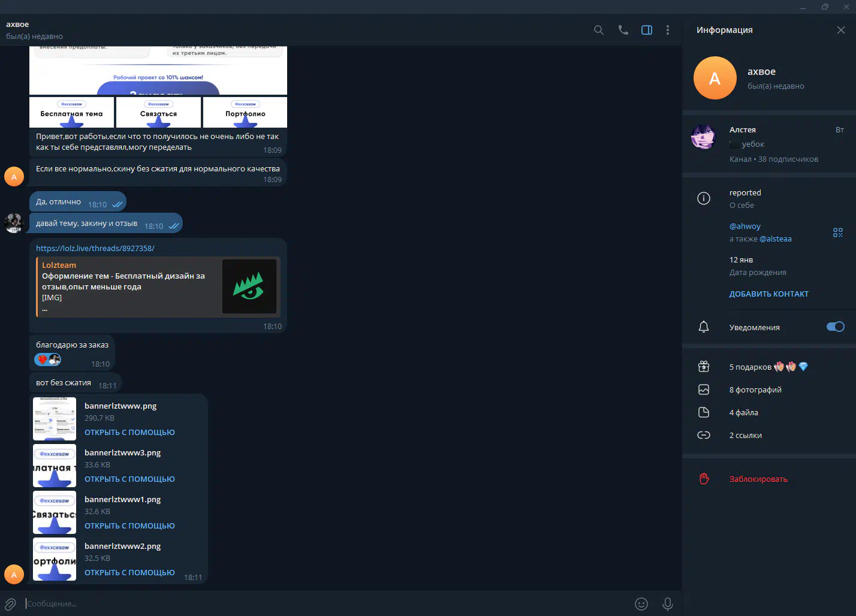This screenshot has width=856, height=616.
Task: Restore the window with the maximize button
Action: 825,7
